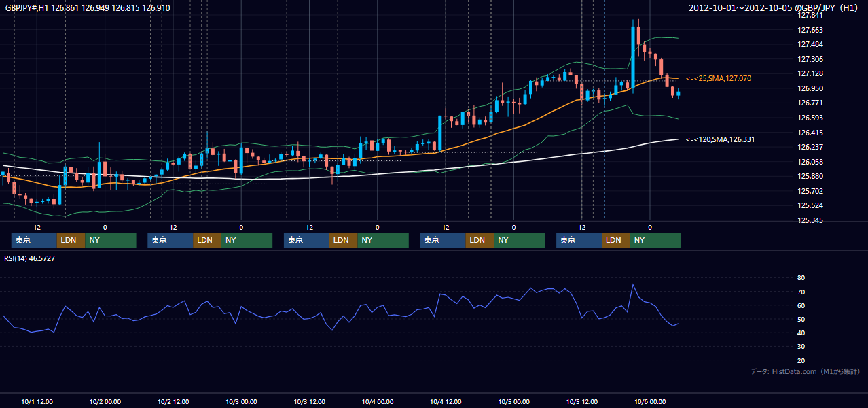Image resolution: width=868 pixels, height=408 pixels.
Task: Select price axis label 127.306
Action: (x=812, y=59)
